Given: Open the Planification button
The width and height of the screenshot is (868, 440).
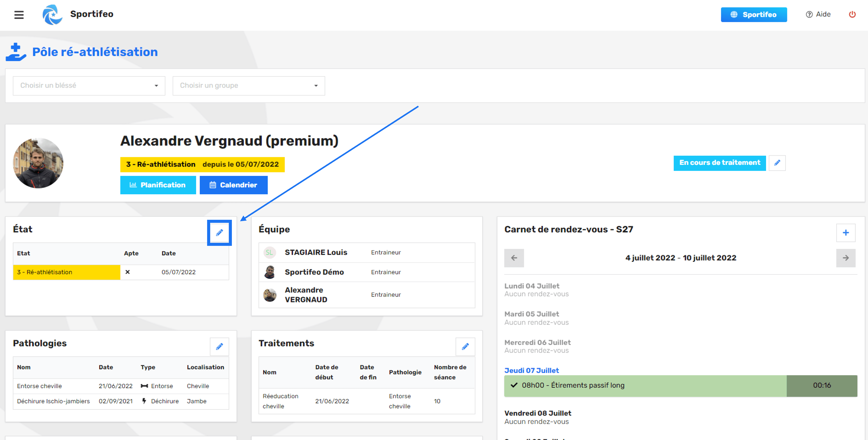Looking at the screenshot, I should 158,185.
